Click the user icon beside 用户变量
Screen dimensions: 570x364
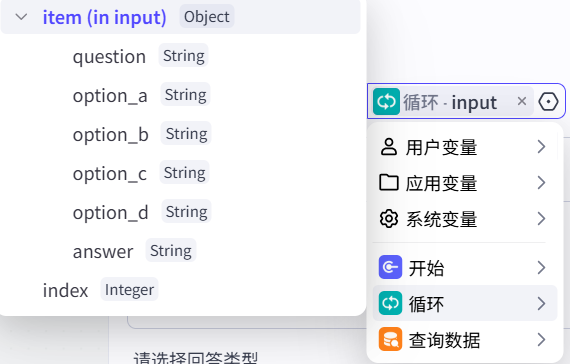(x=389, y=147)
